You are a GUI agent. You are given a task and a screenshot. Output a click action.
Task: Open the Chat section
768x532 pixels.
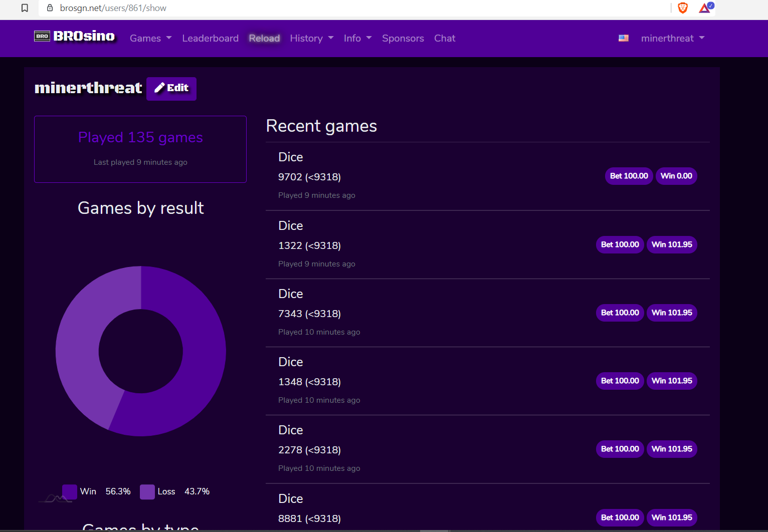click(444, 38)
